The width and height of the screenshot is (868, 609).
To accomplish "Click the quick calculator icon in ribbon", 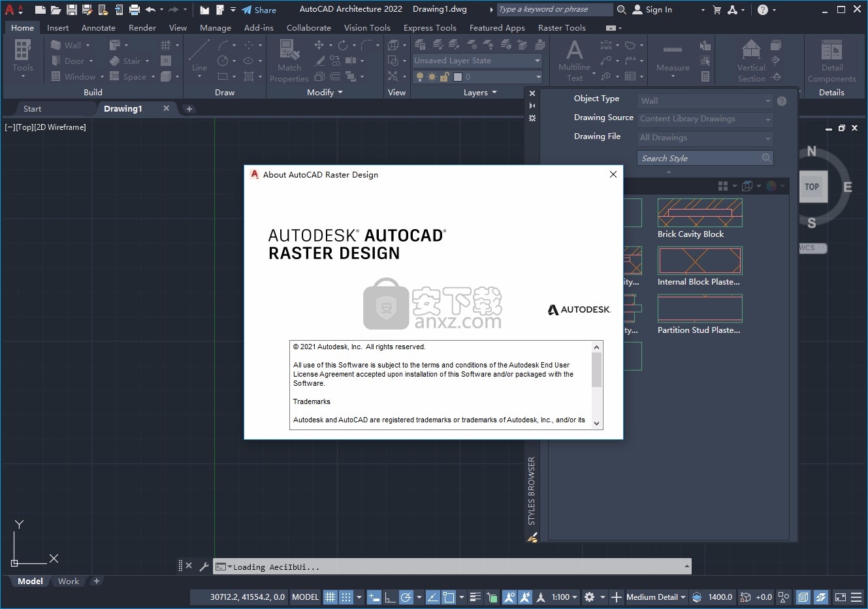I will 705,76.
